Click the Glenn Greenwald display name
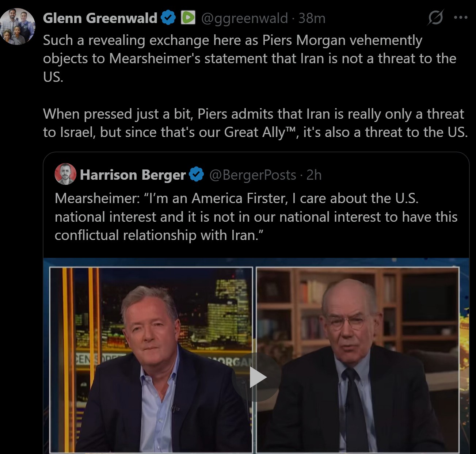The image size is (476, 454). [100, 18]
